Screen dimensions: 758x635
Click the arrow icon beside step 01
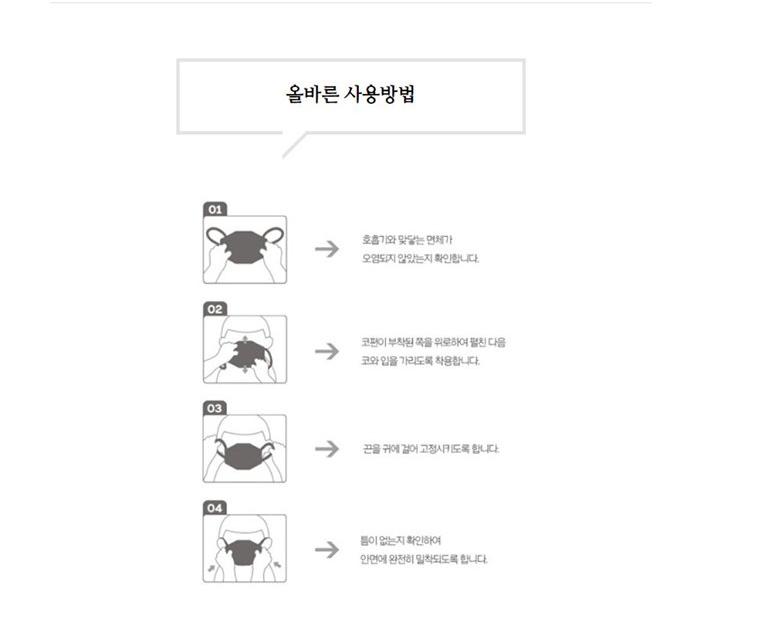[327, 249]
